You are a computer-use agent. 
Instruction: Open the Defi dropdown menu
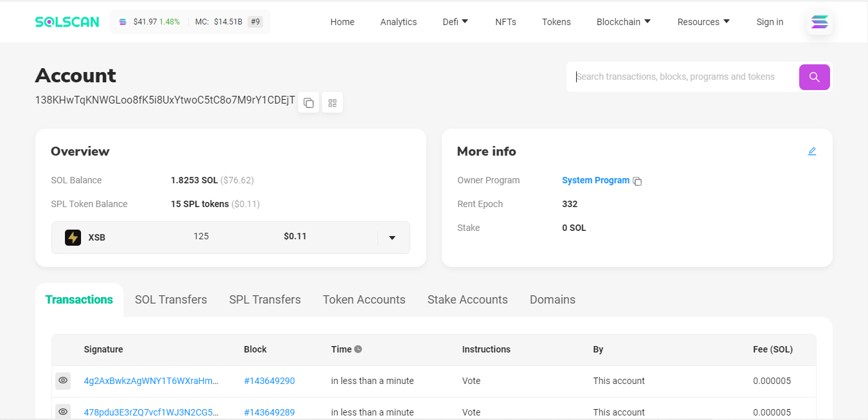point(455,22)
